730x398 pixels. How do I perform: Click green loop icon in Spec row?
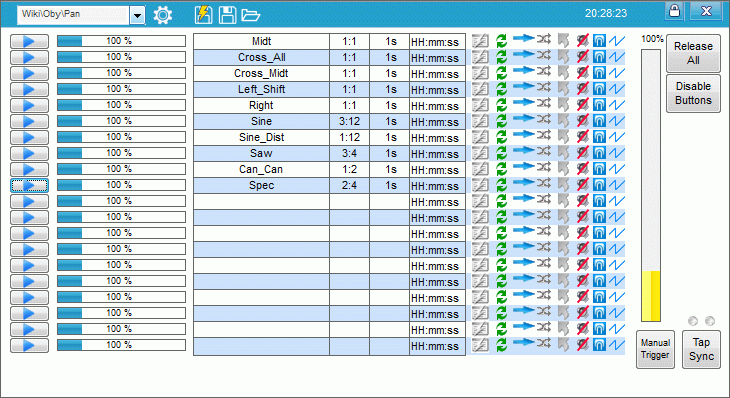tap(501, 185)
